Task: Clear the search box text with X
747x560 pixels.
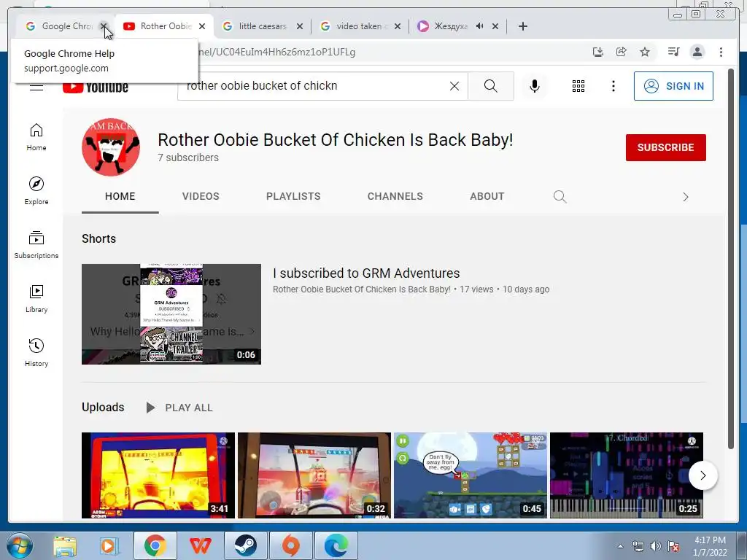Action: click(454, 86)
